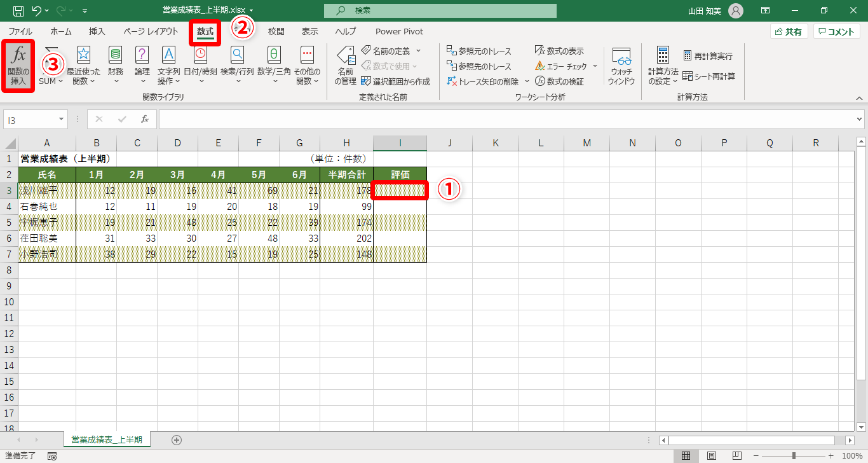The height and width of the screenshot is (463, 868).
Task: Click Remove Arrows (トレース矢印の削除)
Action: click(x=483, y=81)
